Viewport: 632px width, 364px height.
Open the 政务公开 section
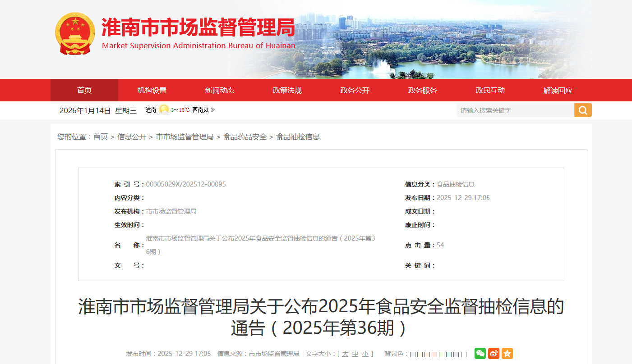(355, 90)
